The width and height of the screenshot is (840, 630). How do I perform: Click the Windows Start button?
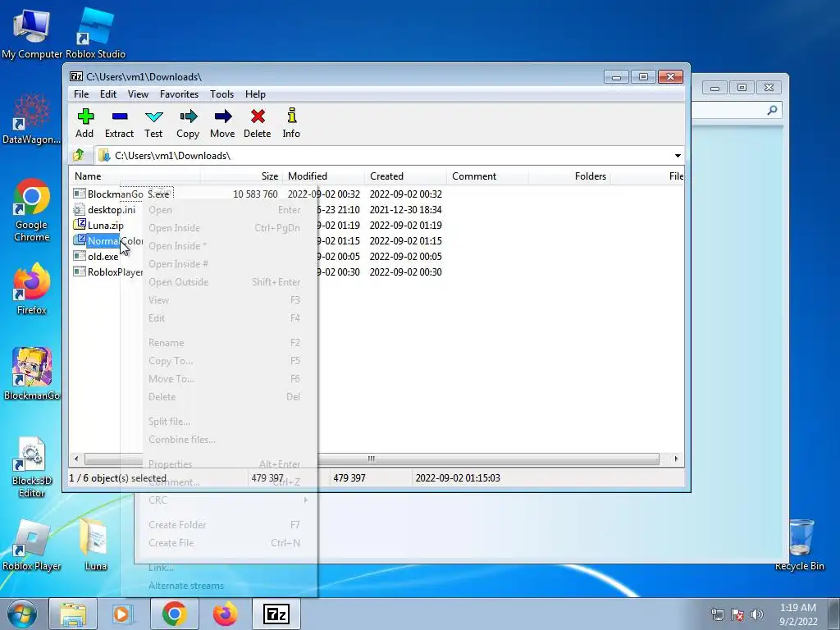(x=22, y=614)
